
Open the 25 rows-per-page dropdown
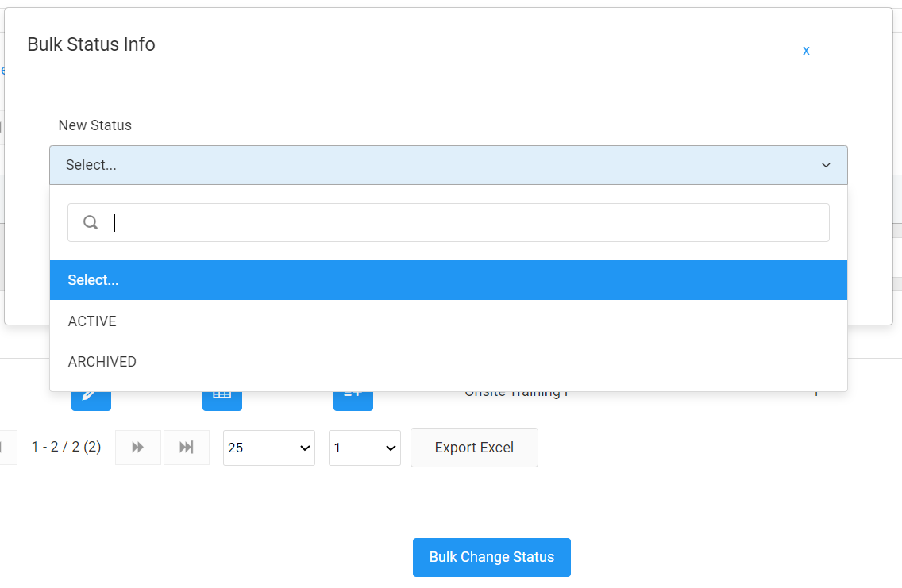(x=268, y=448)
